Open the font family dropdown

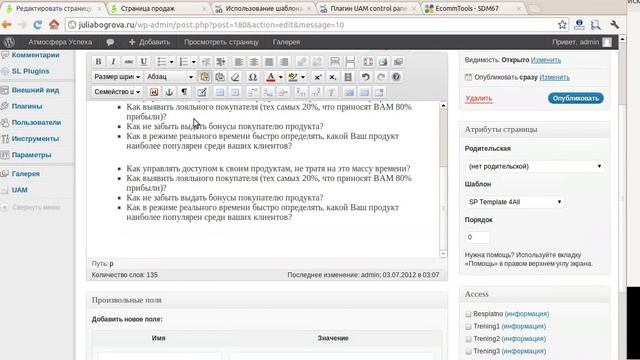(117, 92)
